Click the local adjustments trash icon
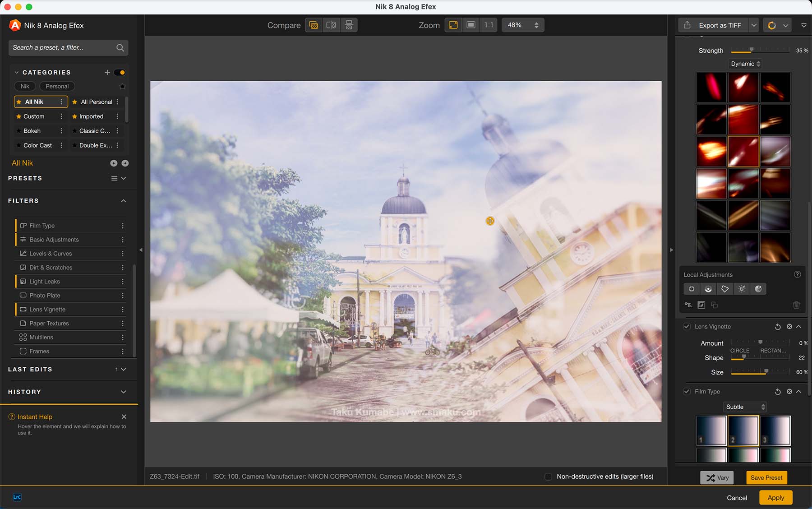Viewport: 812px width, 509px height. pyautogui.click(x=796, y=305)
